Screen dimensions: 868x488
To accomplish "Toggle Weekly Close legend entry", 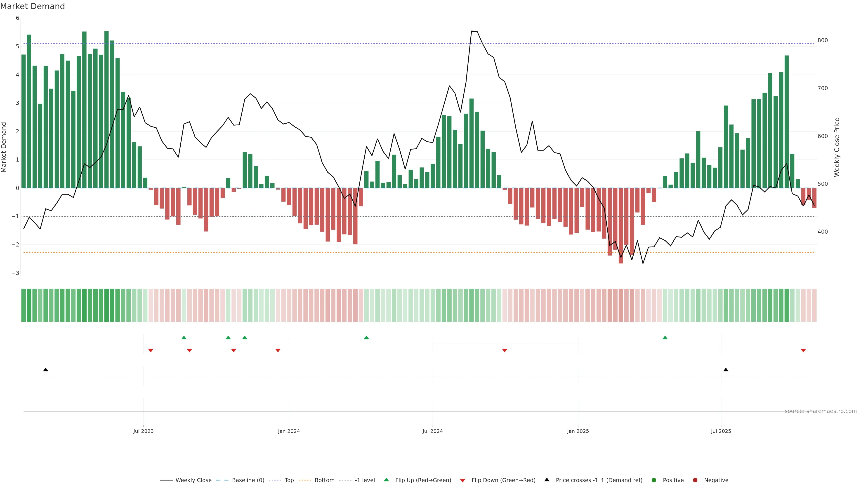I will coord(193,480).
